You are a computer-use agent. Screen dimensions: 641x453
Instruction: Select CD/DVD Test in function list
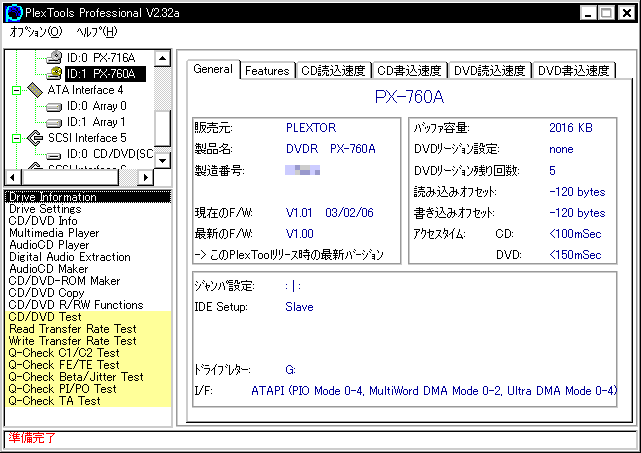point(88,317)
